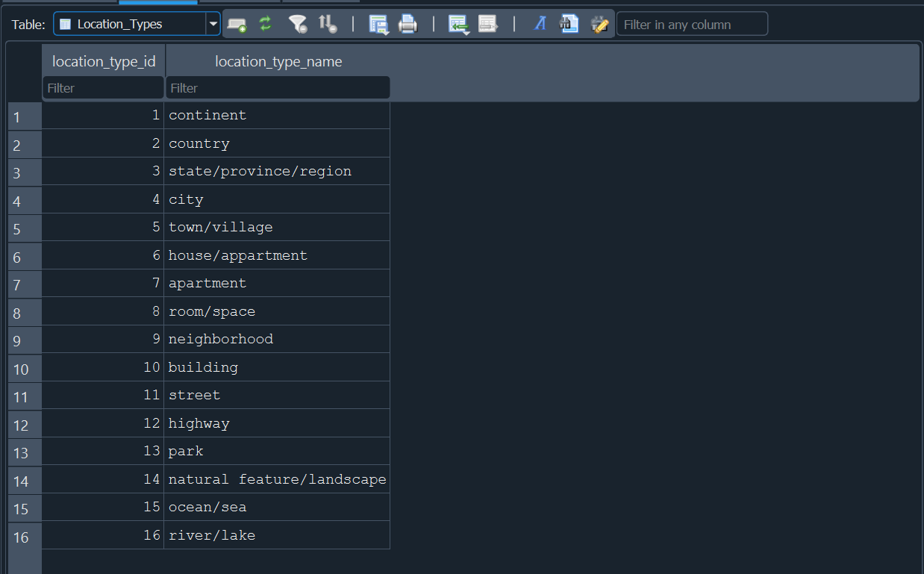Delete the current record via toolbar icon
This screenshot has width=924, height=574.
point(487,24)
